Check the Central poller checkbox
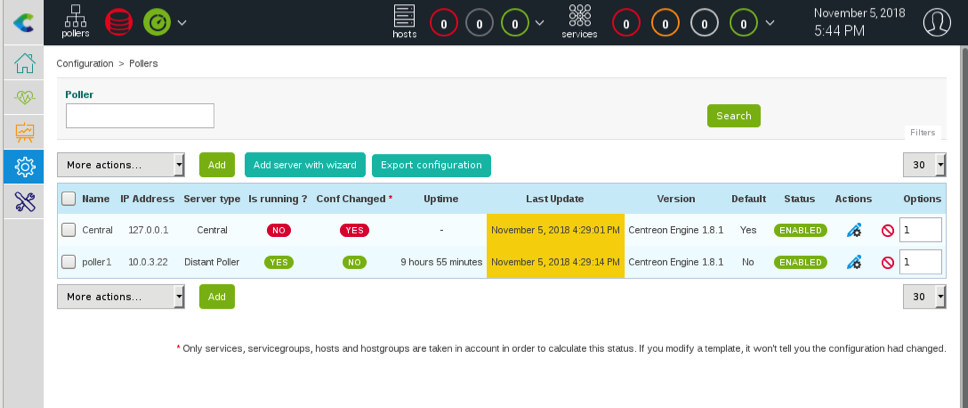This screenshot has width=968, height=408. [69, 230]
